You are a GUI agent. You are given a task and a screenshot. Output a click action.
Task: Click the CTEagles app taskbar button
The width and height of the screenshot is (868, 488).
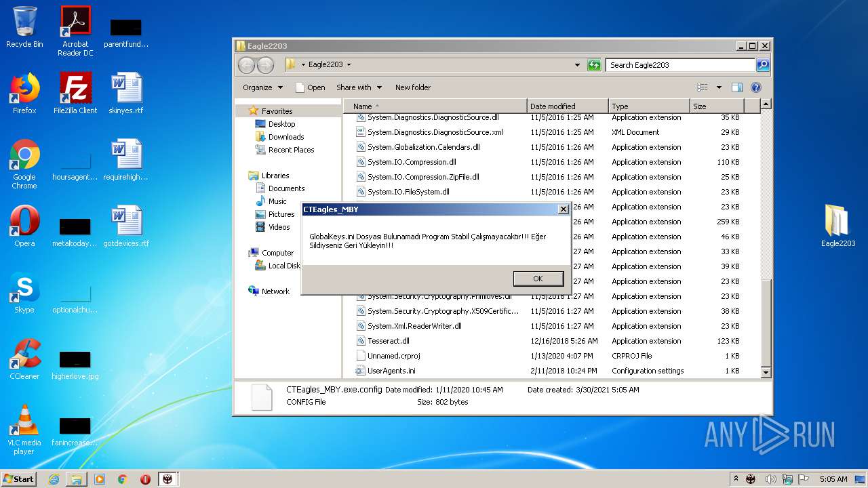pyautogui.click(x=167, y=479)
